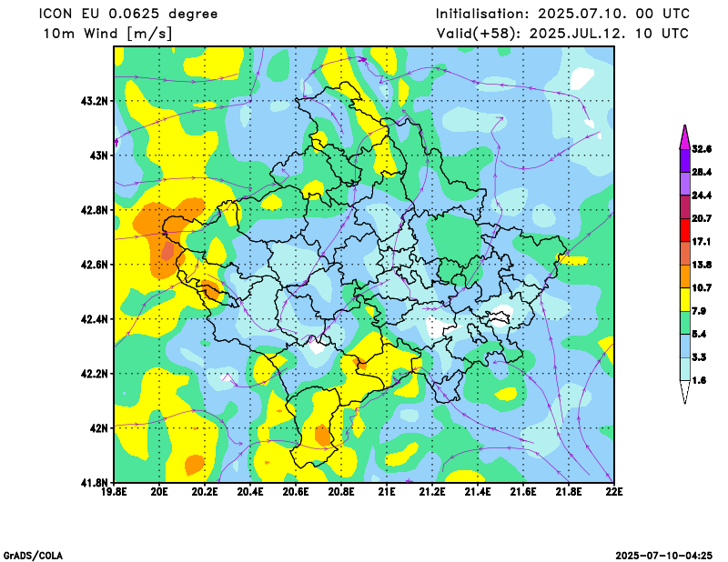The image size is (728, 562).
Task: Click the 20E longitude axis label
Action: point(159,491)
